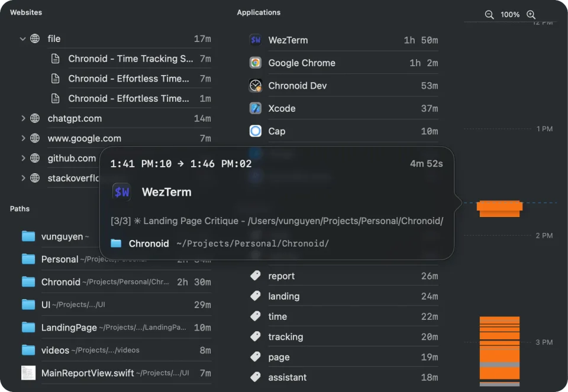Click the Websites section header
Image resolution: width=568 pixels, height=392 pixels.
pyautogui.click(x=26, y=12)
